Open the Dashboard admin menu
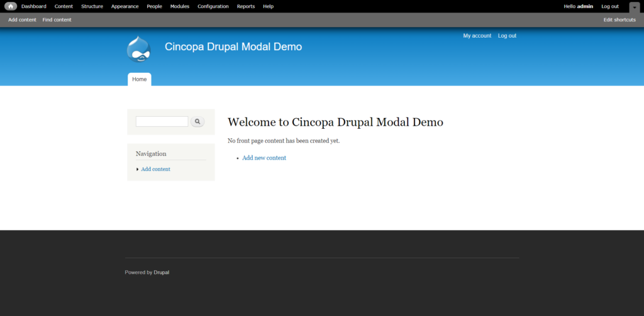 [x=34, y=6]
